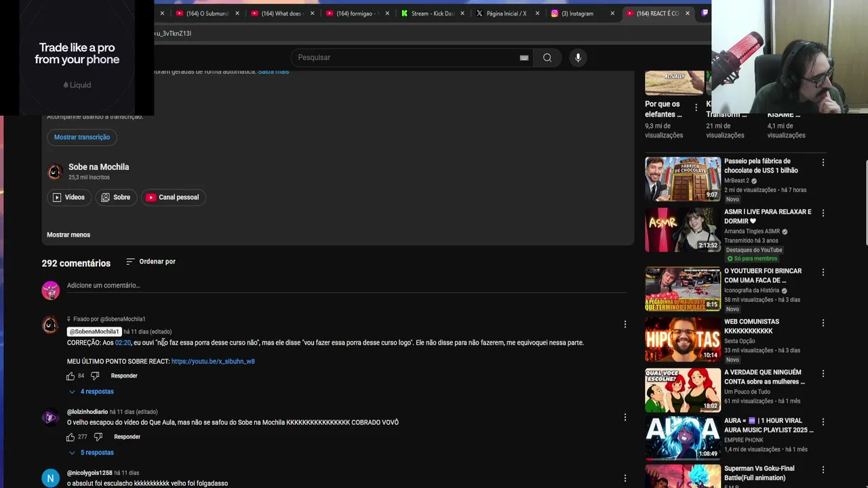Open three-dot menu for WEB COMUNISTAS video

pyautogui.click(x=823, y=323)
